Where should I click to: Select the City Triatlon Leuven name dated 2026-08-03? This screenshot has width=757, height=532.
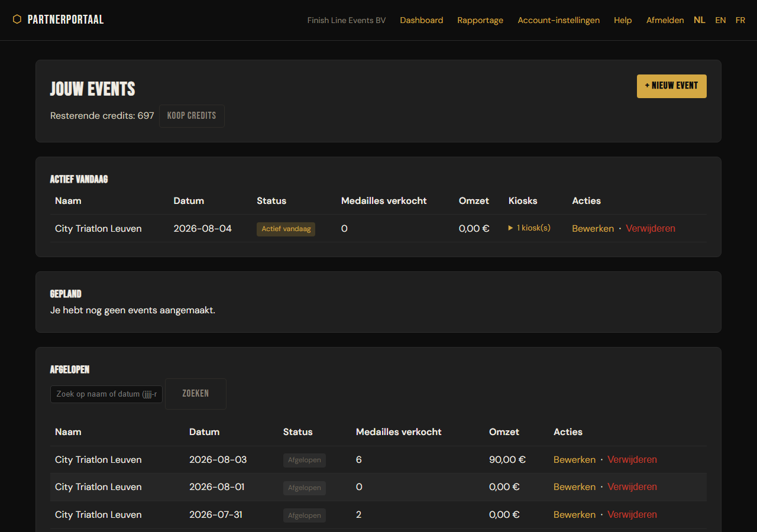(98, 460)
